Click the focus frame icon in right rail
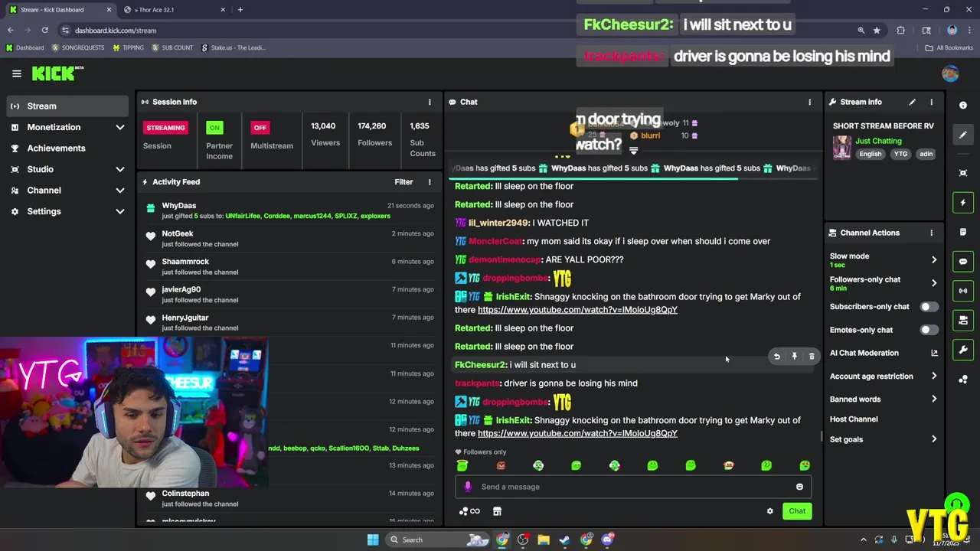980x551 pixels. (963, 173)
